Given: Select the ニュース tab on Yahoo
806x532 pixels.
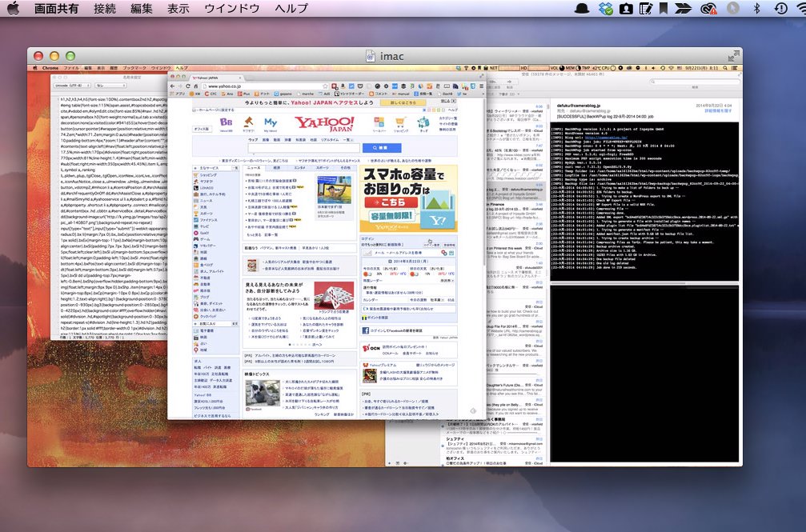Looking at the screenshot, I should [x=254, y=168].
